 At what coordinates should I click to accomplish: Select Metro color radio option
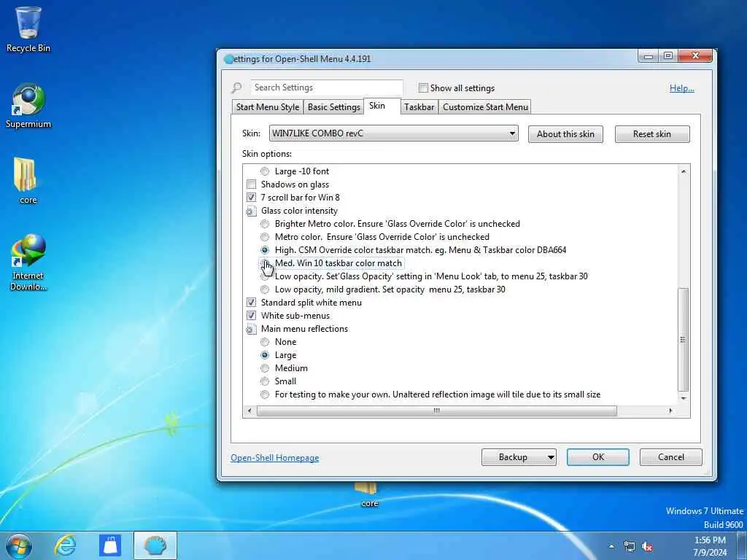coord(265,237)
